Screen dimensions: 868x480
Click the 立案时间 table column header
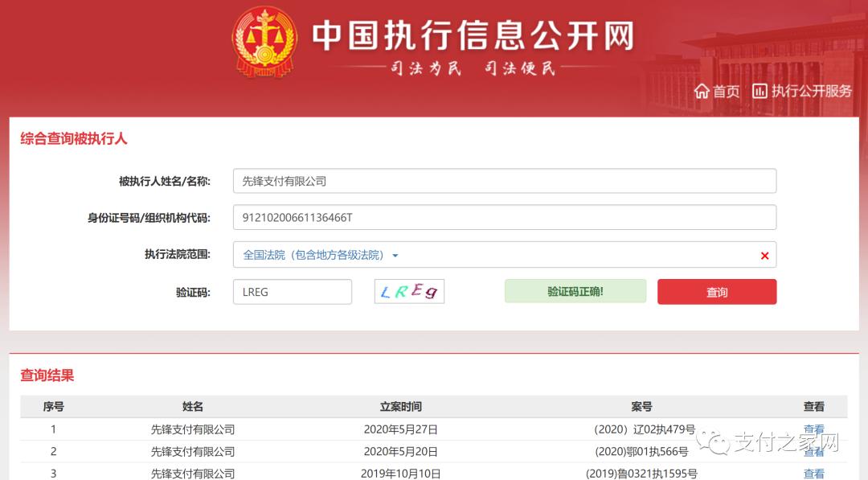click(x=402, y=407)
